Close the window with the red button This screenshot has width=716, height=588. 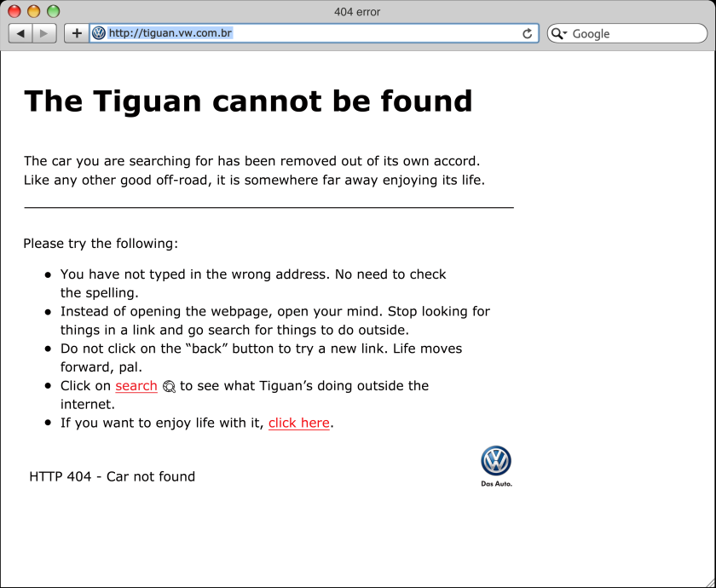[14, 11]
